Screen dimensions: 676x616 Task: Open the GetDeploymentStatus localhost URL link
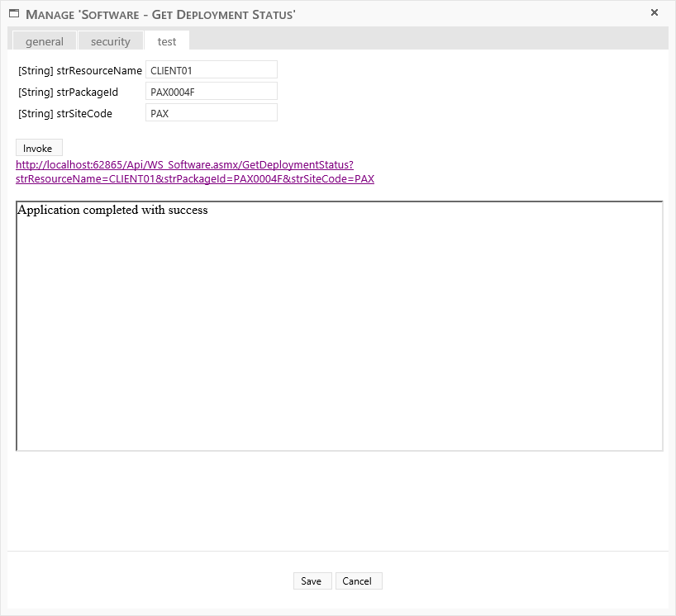pyautogui.click(x=184, y=165)
